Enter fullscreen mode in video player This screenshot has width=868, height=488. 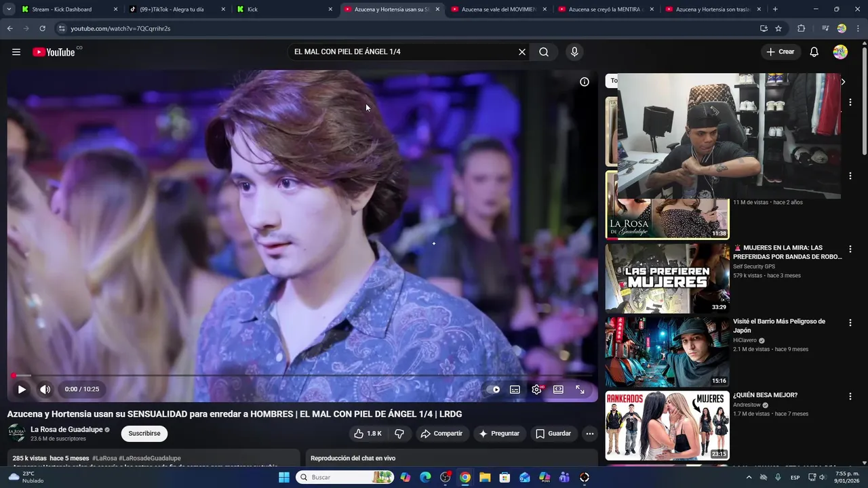[x=580, y=390]
